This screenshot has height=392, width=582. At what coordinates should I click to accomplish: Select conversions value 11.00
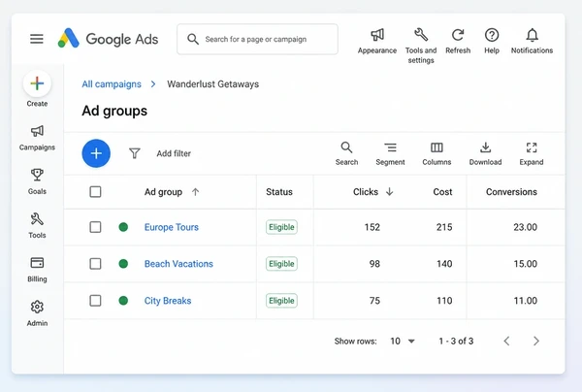click(x=525, y=301)
